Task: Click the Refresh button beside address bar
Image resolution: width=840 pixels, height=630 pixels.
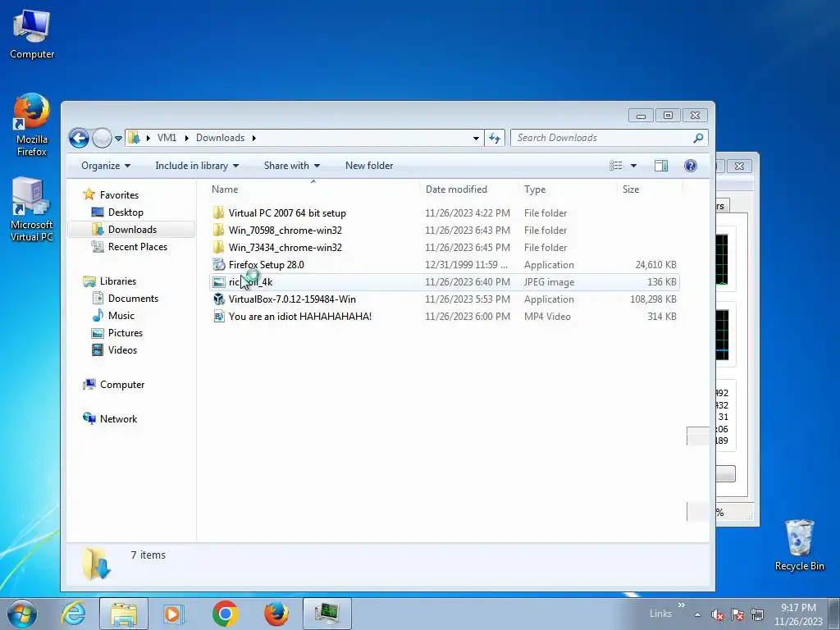Action: click(495, 138)
